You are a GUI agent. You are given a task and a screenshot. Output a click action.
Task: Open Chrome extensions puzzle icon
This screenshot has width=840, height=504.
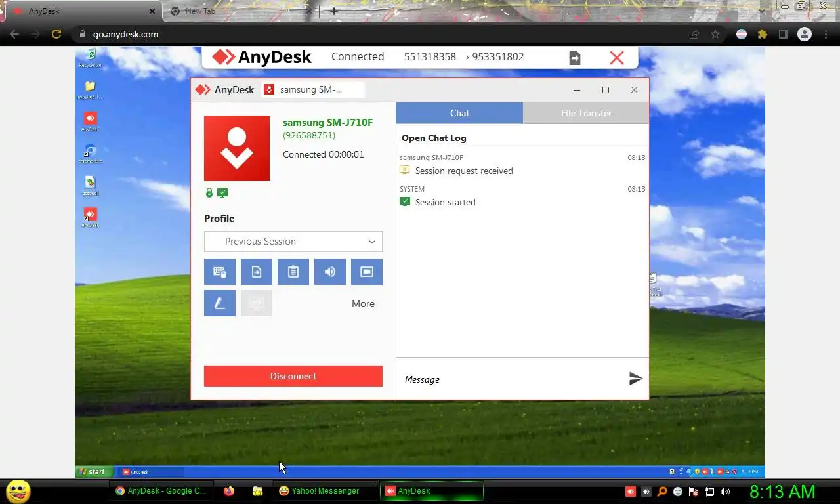pyautogui.click(x=763, y=34)
